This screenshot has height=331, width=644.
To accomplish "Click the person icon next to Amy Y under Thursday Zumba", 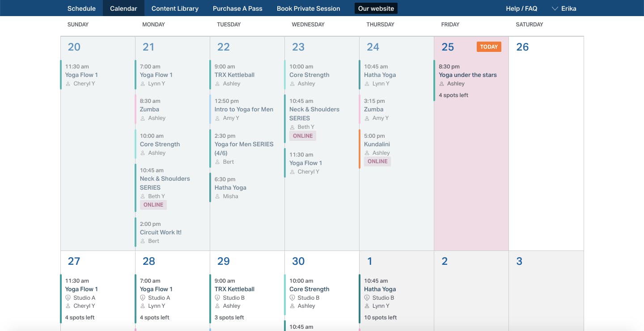I will 367,118.
